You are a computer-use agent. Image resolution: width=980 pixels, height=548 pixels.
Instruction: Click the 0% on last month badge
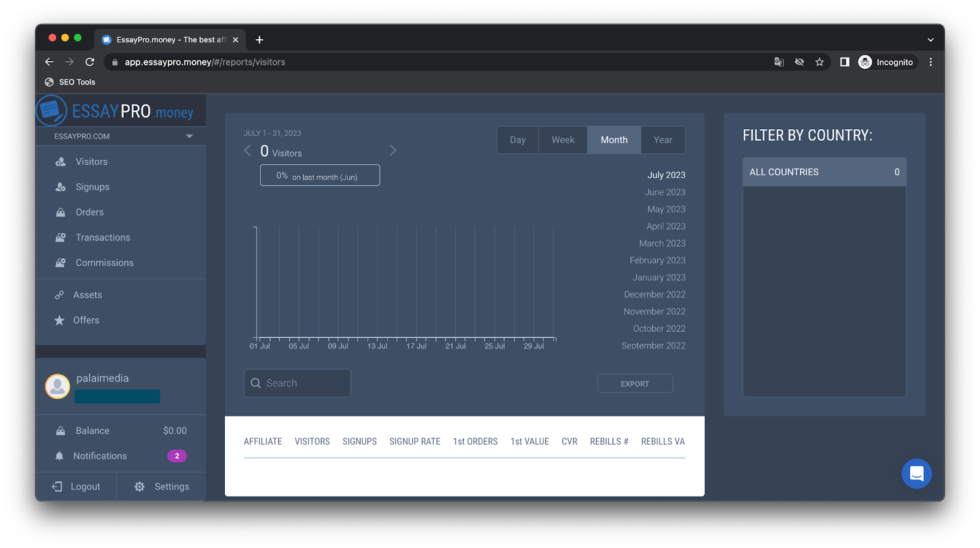coord(320,175)
